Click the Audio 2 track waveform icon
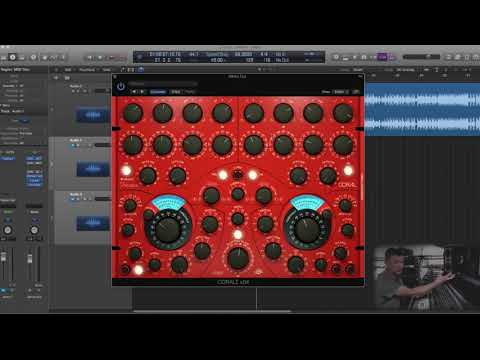Screen dimensions: 480x360 tap(93, 169)
